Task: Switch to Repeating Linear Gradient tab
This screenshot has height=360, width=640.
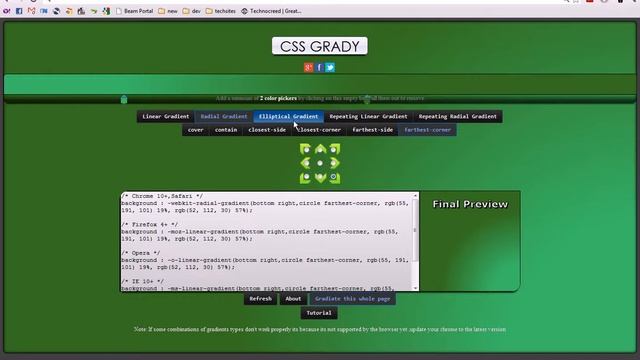Action: (x=369, y=116)
